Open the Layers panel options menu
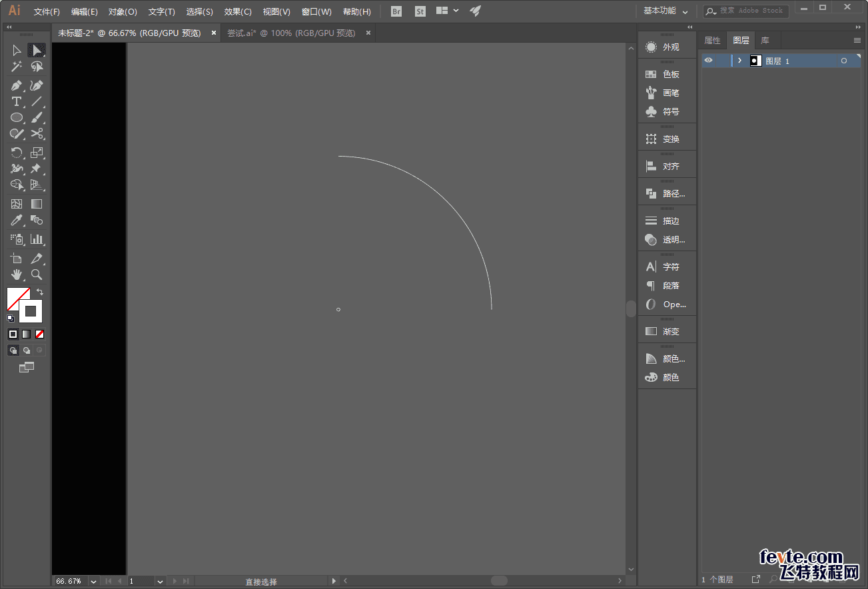The height and width of the screenshot is (589, 868). (857, 41)
